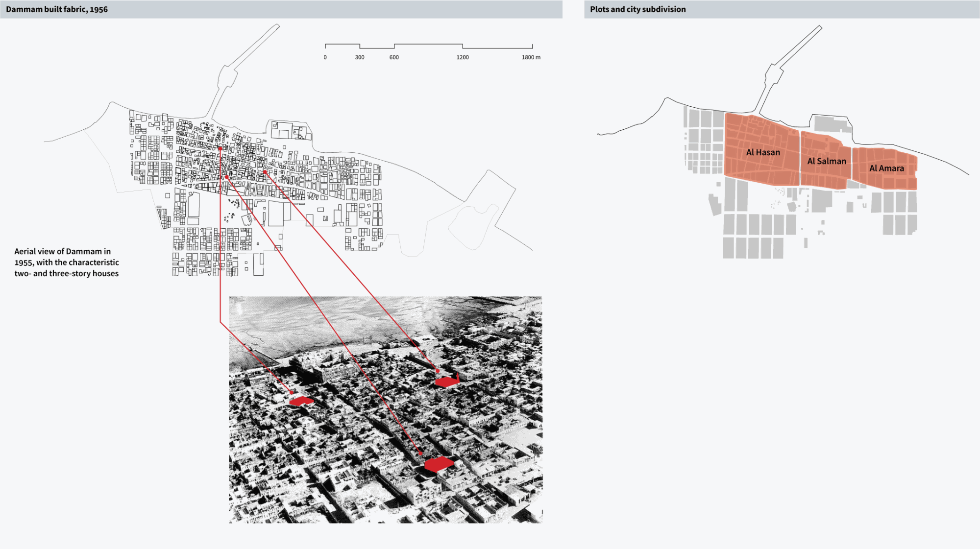Image resolution: width=980 pixels, height=549 pixels.
Task: Click the upper-right red building in aerial photo
Action: [447, 381]
